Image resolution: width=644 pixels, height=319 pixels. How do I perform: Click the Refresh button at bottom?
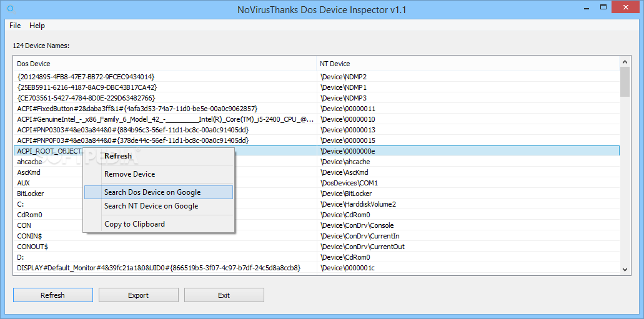[52, 295]
